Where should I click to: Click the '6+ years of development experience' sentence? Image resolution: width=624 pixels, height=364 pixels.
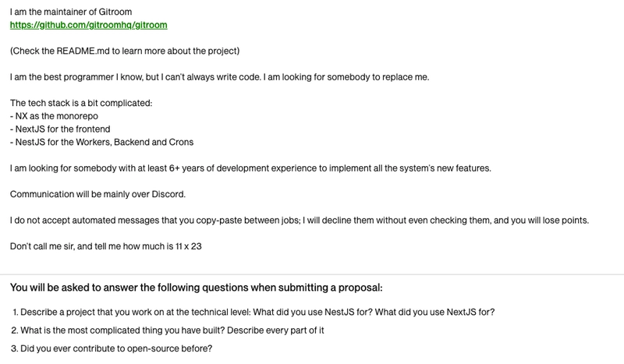[250, 168]
